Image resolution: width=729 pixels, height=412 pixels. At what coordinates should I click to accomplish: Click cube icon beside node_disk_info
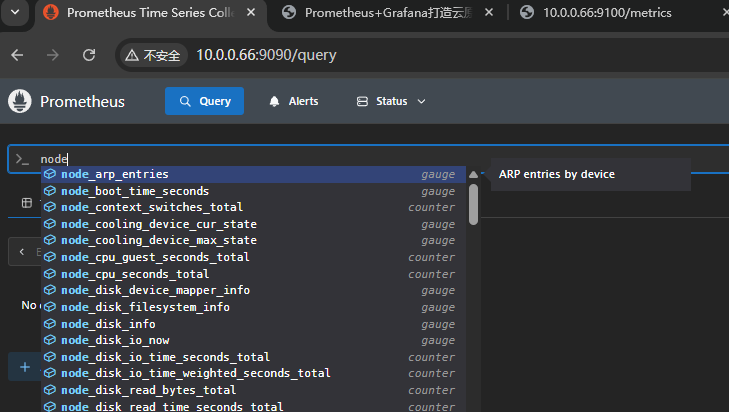click(50, 324)
